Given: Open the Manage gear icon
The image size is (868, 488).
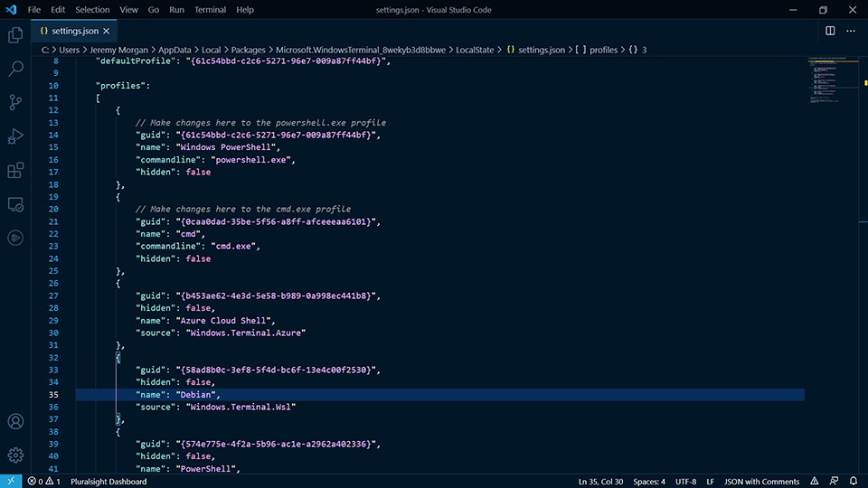Looking at the screenshot, I should [x=15, y=455].
